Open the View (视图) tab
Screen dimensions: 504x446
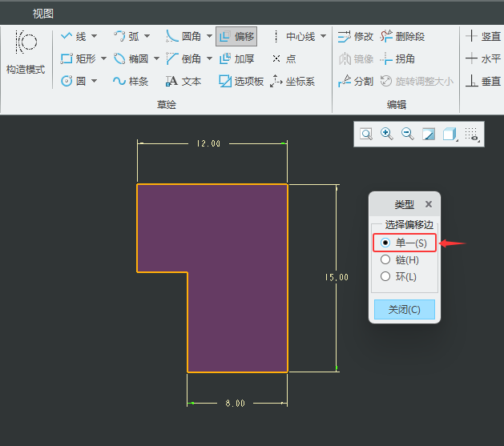pos(43,14)
